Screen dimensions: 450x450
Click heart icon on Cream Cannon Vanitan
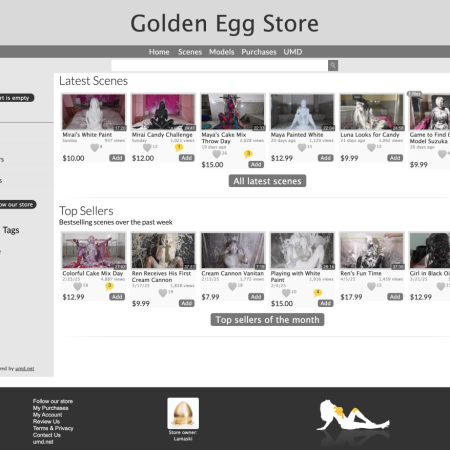[x=232, y=286]
